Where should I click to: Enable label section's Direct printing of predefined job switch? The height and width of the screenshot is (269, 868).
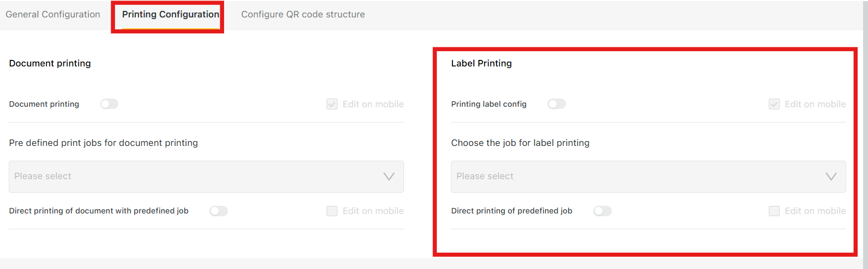point(602,211)
